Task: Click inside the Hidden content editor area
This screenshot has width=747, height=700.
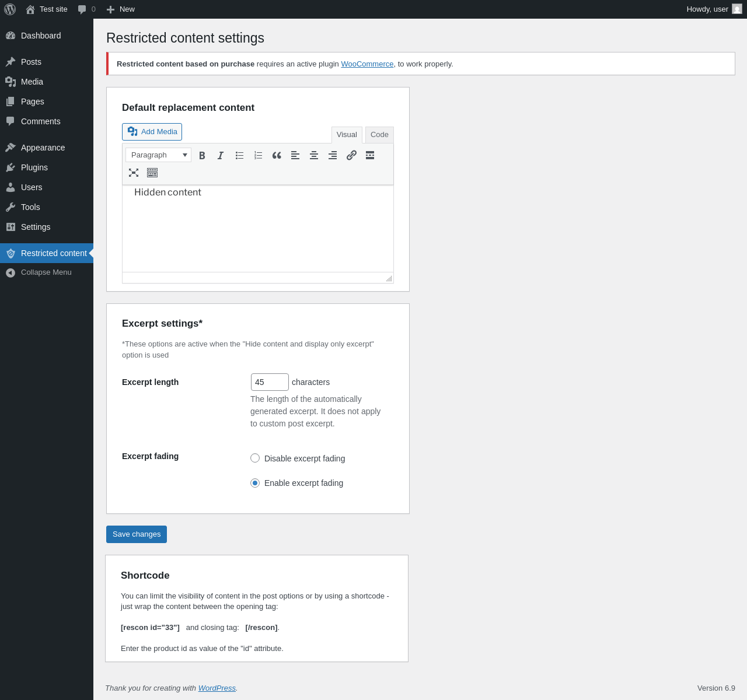Action: click(x=258, y=229)
